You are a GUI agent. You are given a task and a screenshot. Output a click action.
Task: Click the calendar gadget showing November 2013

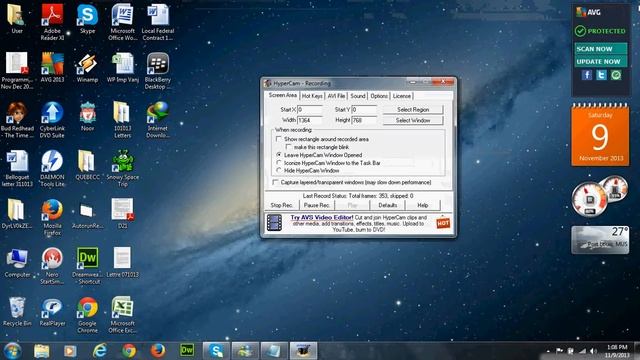pyautogui.click(x=600, y=135)
